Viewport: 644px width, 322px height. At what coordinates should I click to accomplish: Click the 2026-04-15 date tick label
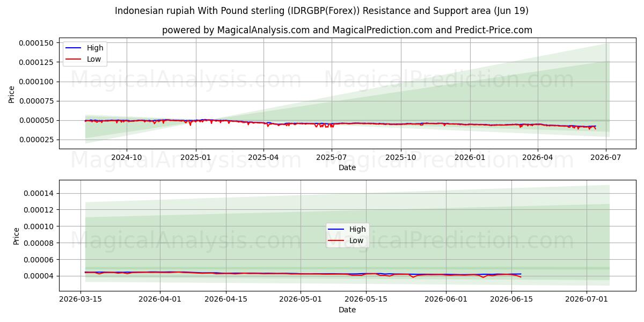click(226, 300)
